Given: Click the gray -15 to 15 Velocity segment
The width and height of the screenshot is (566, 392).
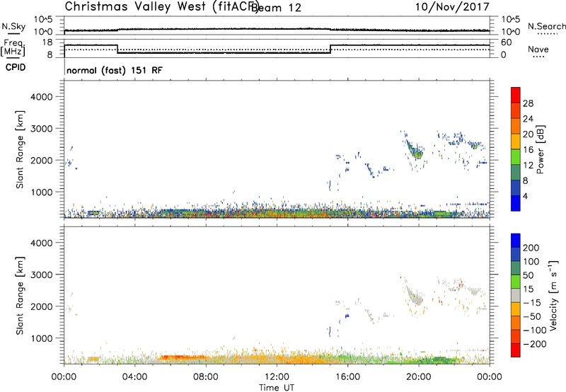Looking at the screenshot, I should click(516, 295).
